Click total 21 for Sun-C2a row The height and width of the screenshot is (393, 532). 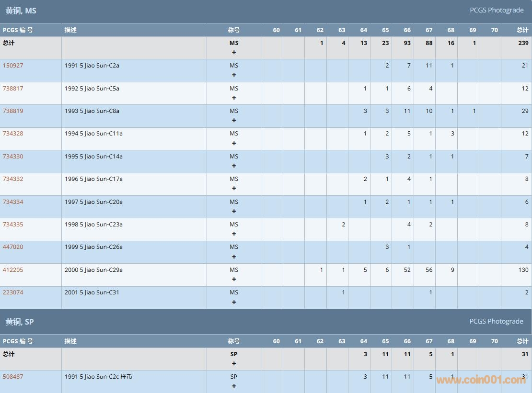click(525, 66)
